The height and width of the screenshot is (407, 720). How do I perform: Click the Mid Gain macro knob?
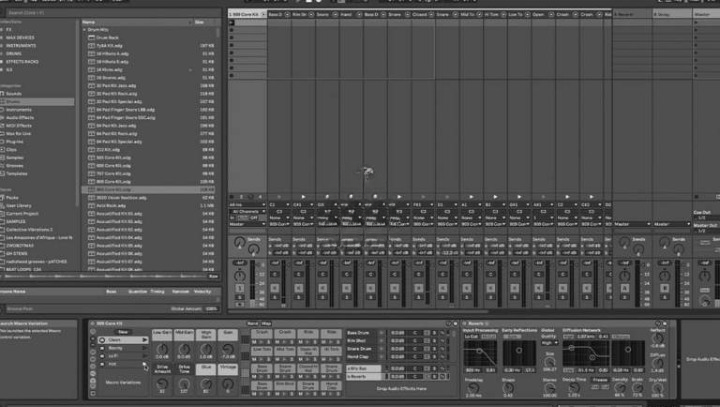pyautogui.click(x=184, y=350)
